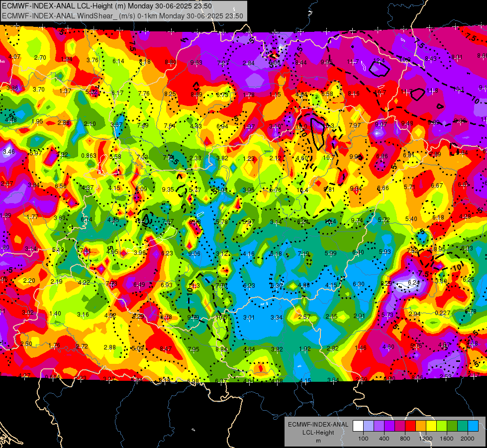487x448 pixels.
Task: Click the map value 7.49
Action: [x=143, y=125]
